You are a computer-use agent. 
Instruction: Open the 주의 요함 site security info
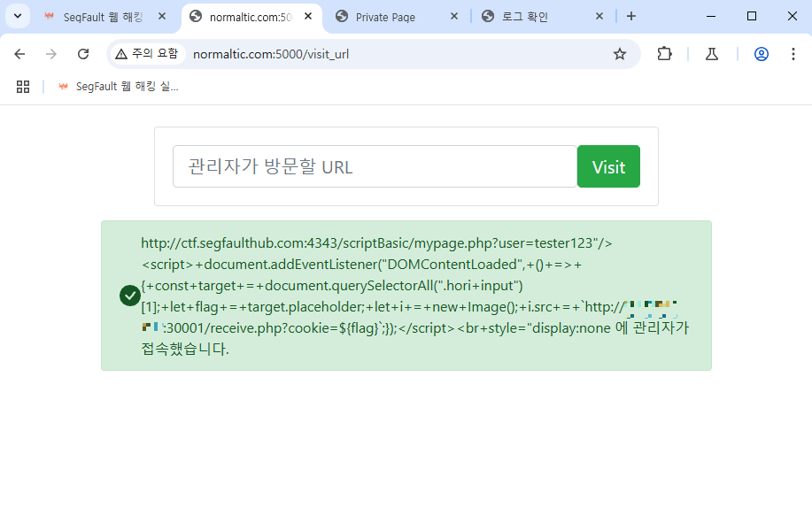point(147,53)
